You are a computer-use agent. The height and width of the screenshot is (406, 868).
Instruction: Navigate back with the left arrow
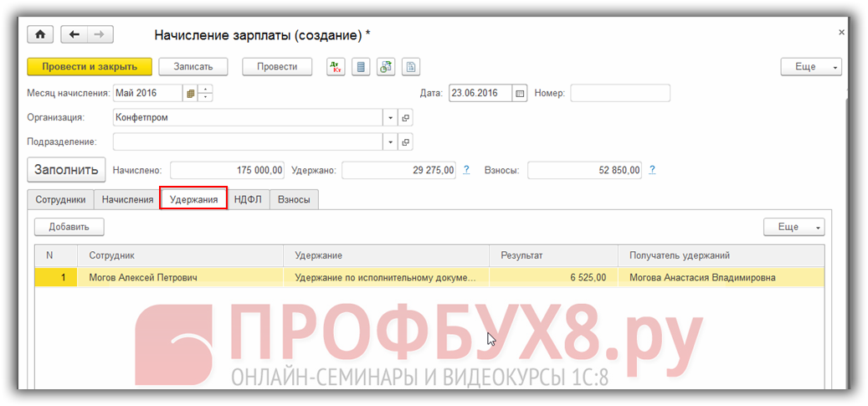(x=74, y=34)
